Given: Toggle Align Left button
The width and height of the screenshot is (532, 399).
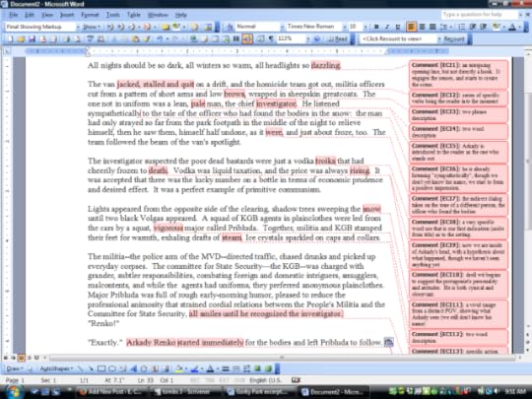Looking at the screenshot, I should pos(411,27).
